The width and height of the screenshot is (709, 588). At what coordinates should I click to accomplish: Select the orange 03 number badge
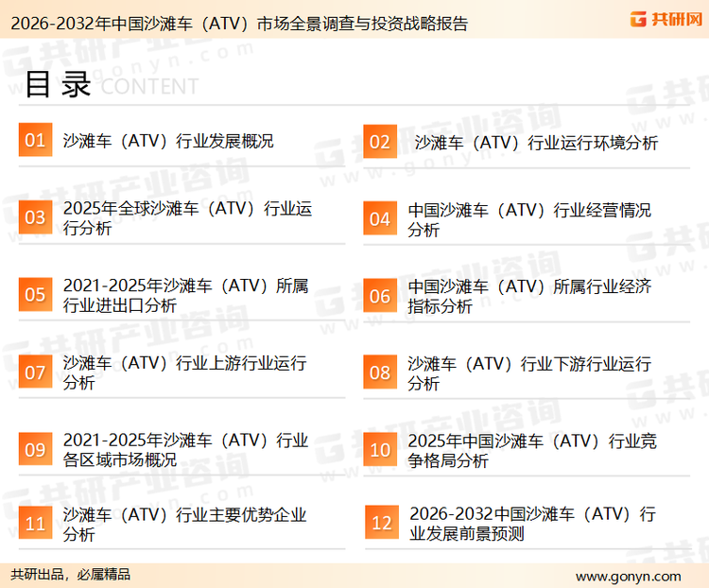[35, 217]
